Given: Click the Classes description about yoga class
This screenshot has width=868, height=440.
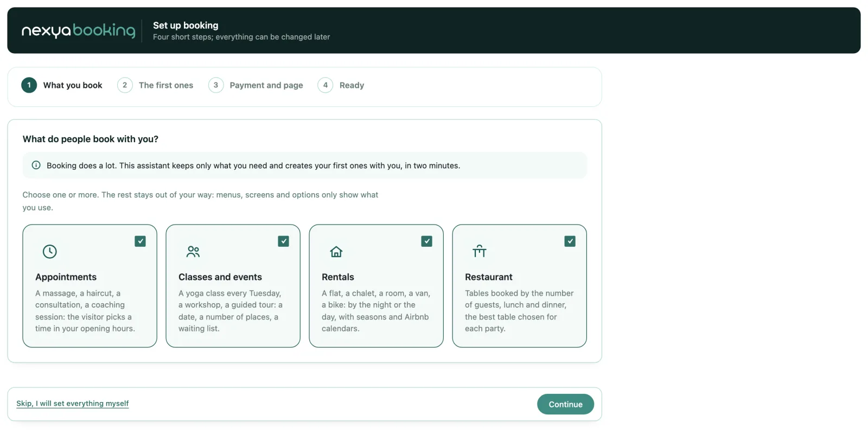Looking at the screenshot, I should point(231,311).
